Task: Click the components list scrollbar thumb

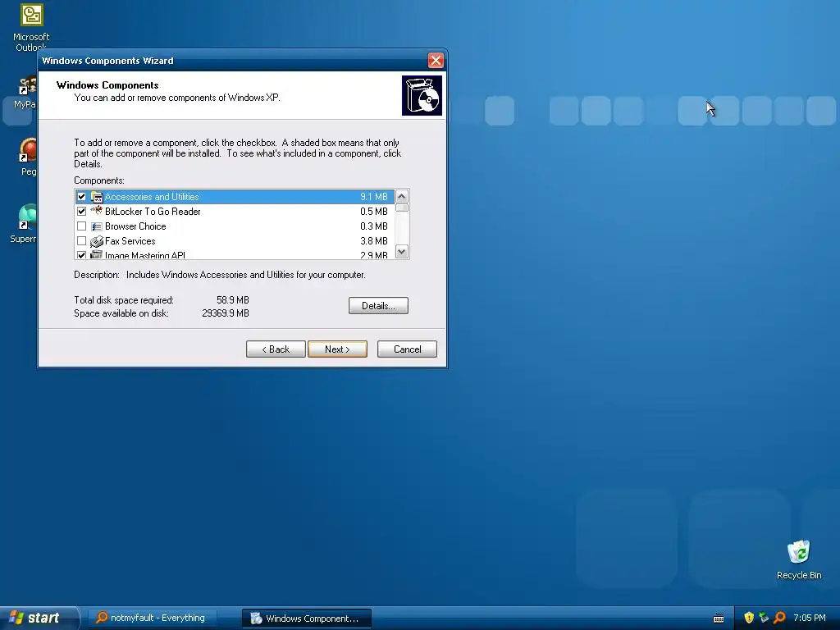Action: pos(402,208)
